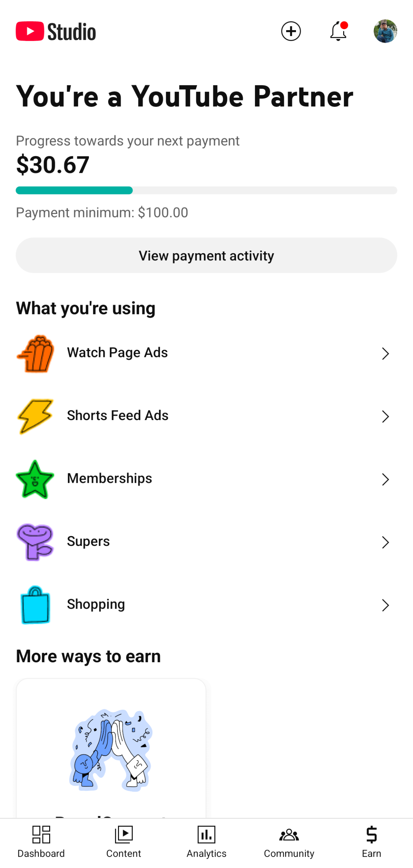Open the profile avatar menu
The image size is (413, 868).
[385, 31]
